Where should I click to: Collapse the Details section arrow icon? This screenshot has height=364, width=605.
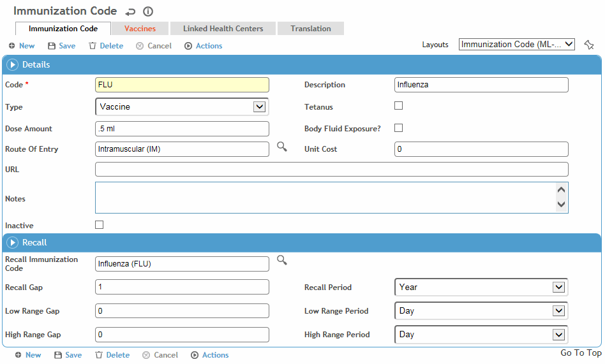point(12,65)
